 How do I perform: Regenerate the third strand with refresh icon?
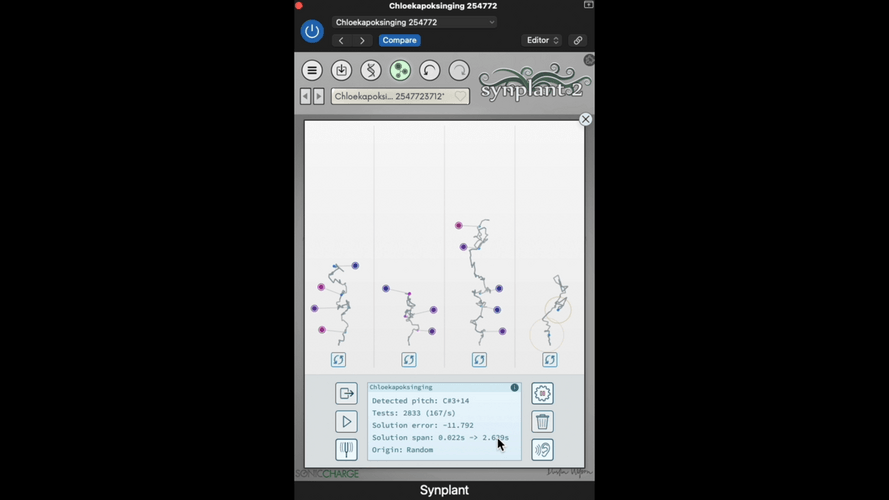click(479, 359)
